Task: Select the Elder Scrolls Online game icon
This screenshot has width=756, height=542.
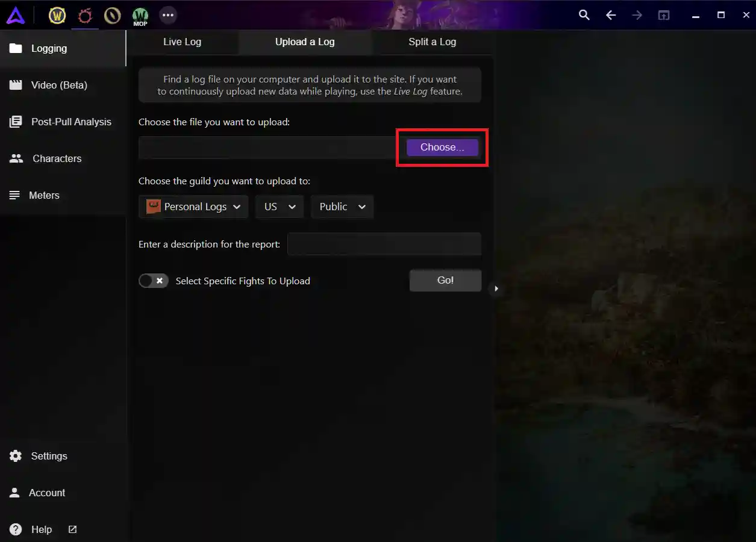Action: [x=112, y=15]
